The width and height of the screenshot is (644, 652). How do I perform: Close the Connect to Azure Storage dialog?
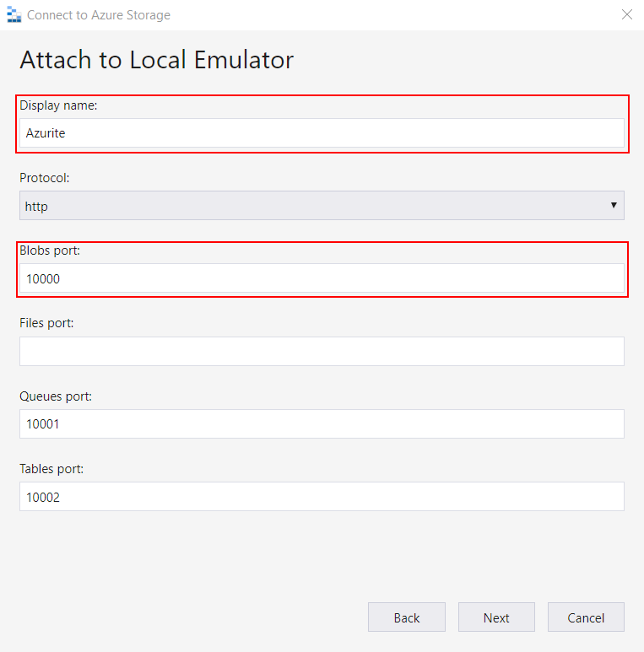click(626, 14)
